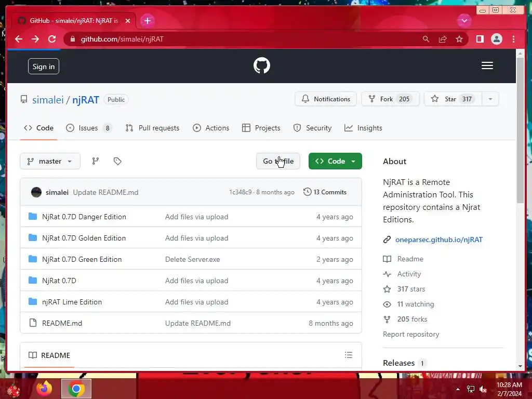View site lock information
532x399 pixels.
coord(72,39)
